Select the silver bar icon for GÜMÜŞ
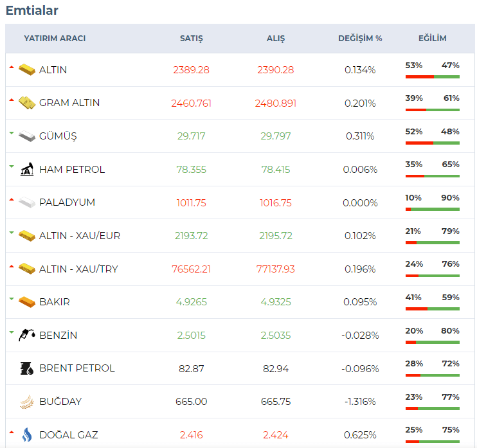 pos(26,136)
